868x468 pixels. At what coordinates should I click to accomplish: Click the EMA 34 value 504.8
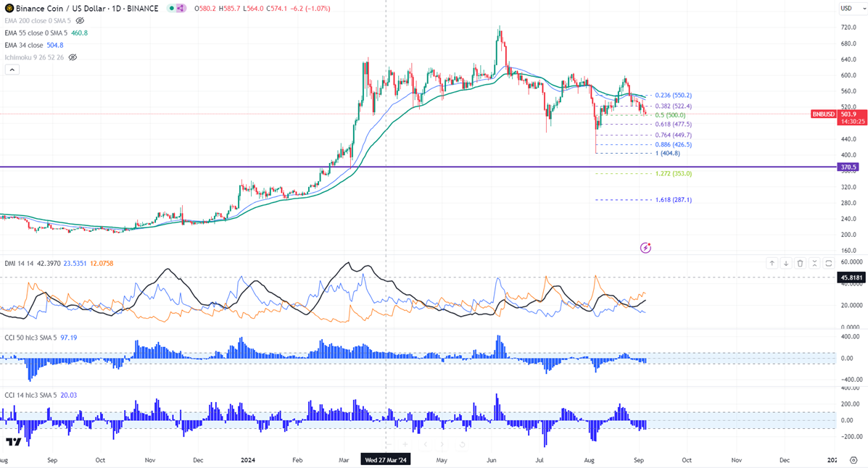click(x=55, y=45)
